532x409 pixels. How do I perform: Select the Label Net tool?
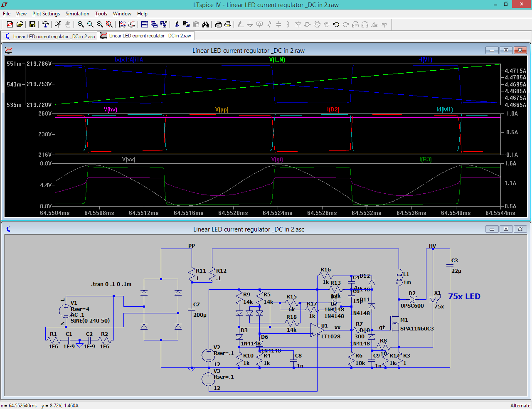(260, 25)
